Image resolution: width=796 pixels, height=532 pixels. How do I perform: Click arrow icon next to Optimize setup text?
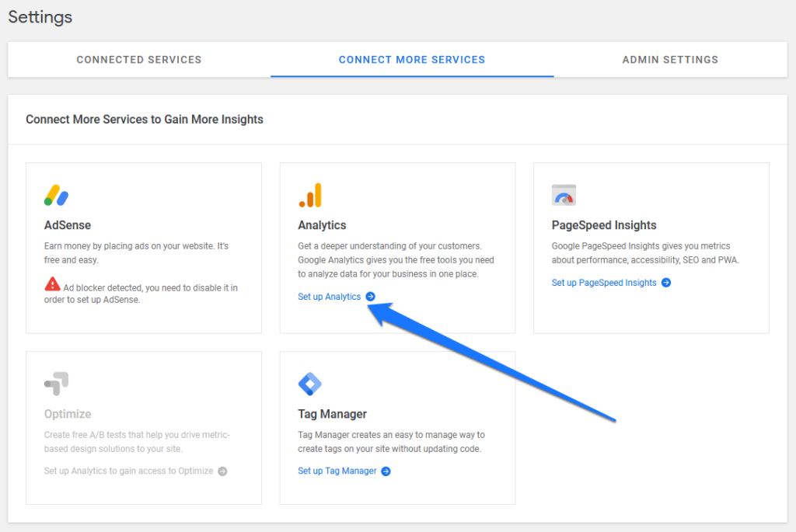(222, 471)
